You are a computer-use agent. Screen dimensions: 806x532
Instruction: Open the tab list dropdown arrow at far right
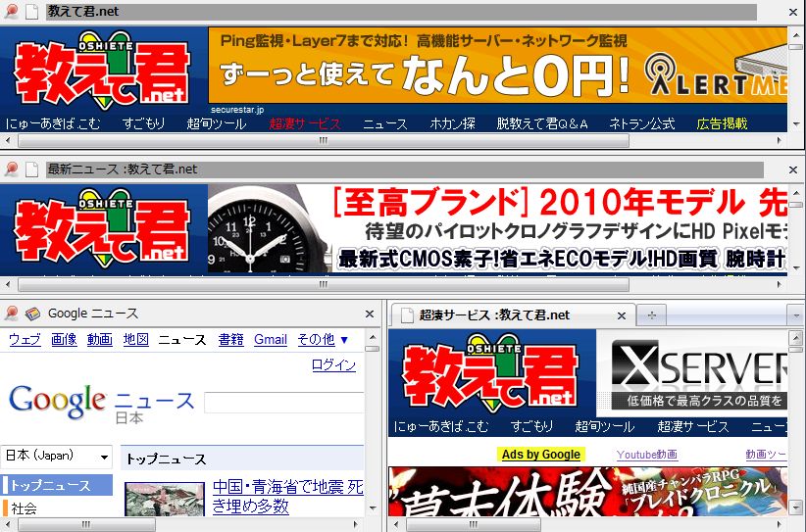tap(796, 314)
